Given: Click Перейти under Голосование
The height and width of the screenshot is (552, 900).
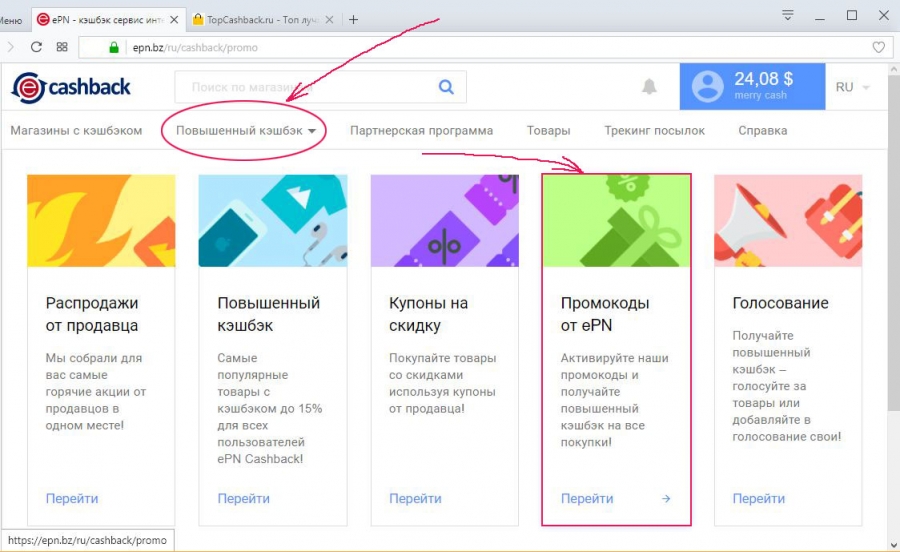Looking at the screenshot, I should coord(758,499).
